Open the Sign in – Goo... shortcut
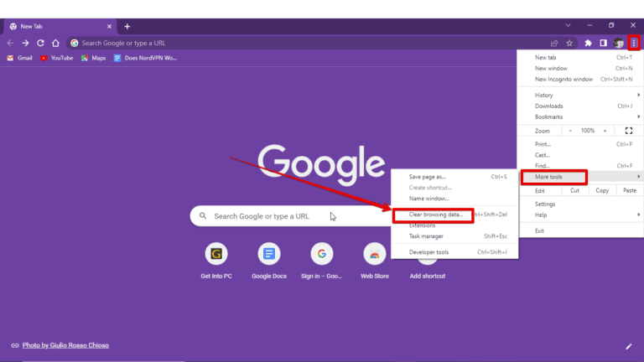The width and height of the screenshot is (644, 362). point(322,261)
